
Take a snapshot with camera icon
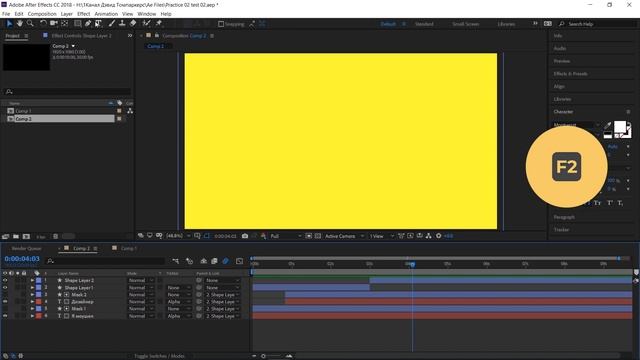click(x=245, y=236)
